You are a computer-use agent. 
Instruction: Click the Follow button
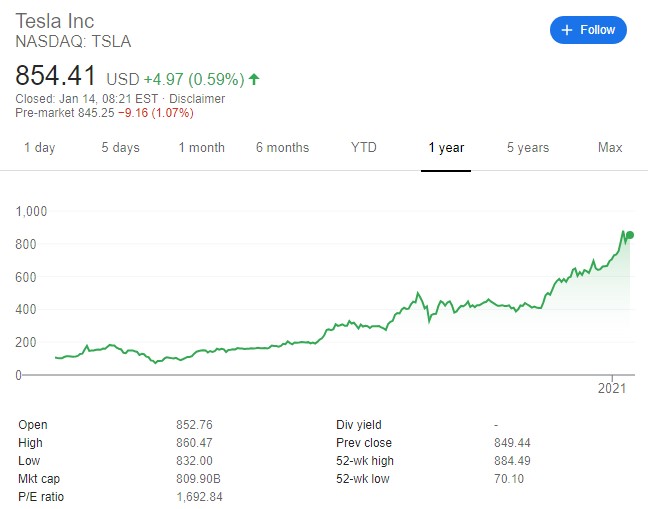tap(588, 30)
